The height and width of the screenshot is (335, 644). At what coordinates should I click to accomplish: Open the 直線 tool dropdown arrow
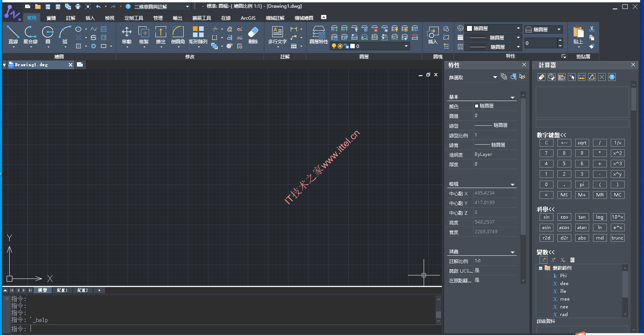tap(14, 47)
